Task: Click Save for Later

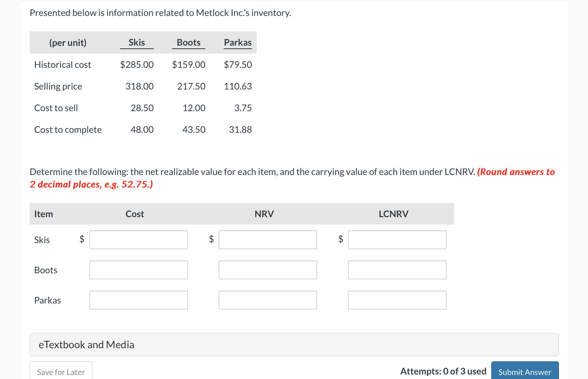Action: point(61,372)
